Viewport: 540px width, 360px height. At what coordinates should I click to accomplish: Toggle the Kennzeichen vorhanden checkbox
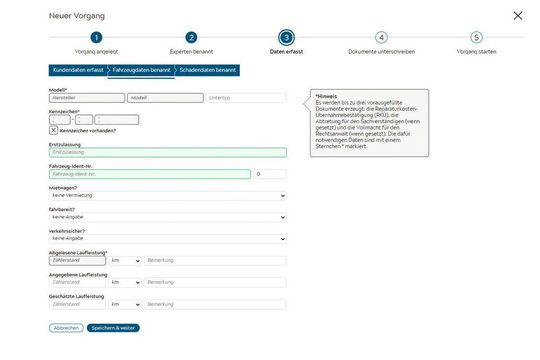click(x=53, y=131)
